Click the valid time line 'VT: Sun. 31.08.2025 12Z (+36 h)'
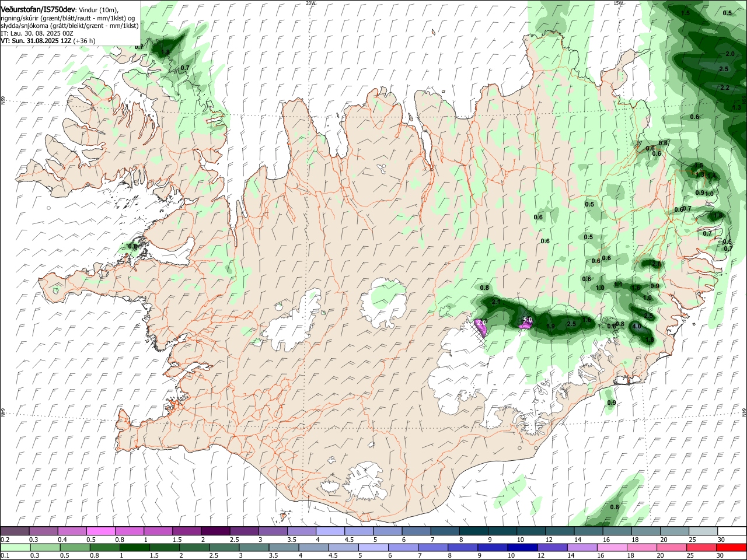This screenshot has width=747, height=560. tap(48, 41)
